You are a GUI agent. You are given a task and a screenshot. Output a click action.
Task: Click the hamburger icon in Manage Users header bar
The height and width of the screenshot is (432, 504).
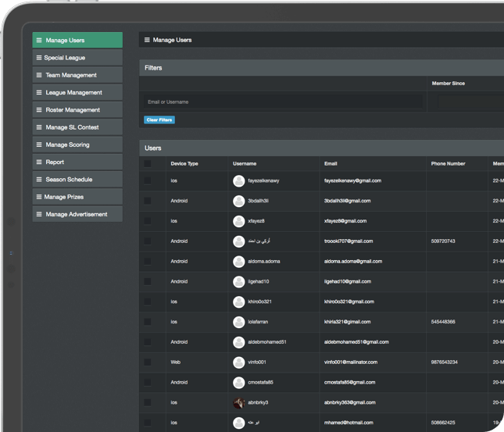click(147, 40)
